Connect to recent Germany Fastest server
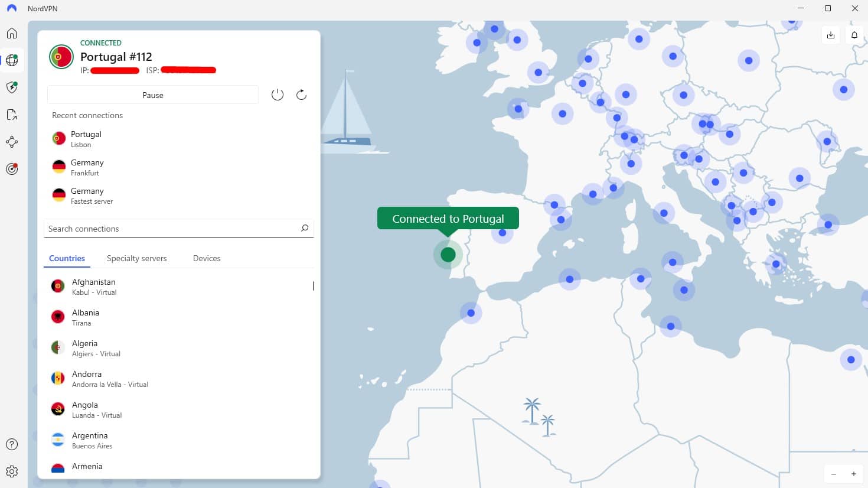 point(178,196)
